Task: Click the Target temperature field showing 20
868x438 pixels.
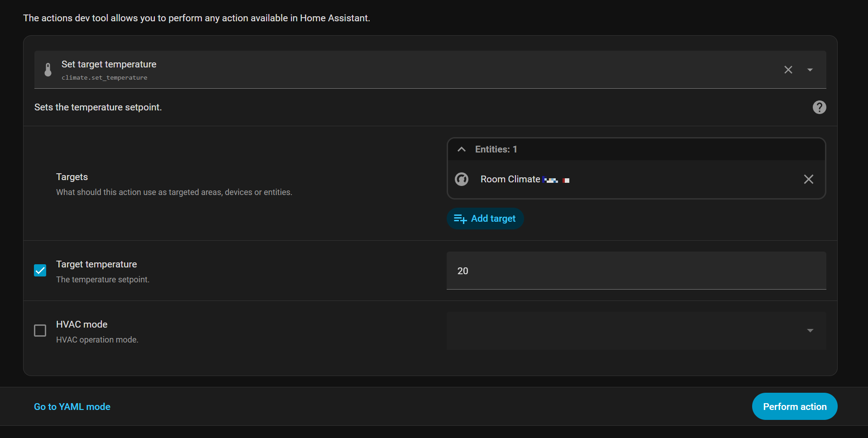Action: (636, 271)
